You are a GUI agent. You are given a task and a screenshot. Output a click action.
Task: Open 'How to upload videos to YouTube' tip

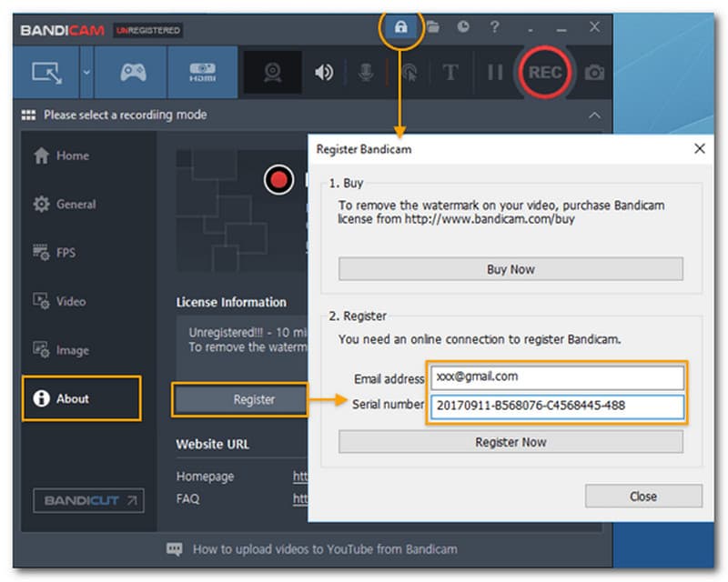tap(325, 549)
